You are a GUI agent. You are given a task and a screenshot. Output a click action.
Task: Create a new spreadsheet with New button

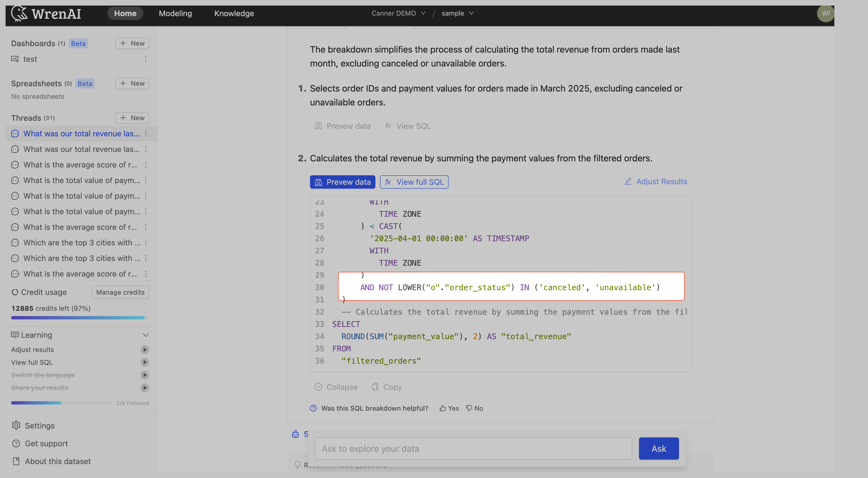point(132,83)
